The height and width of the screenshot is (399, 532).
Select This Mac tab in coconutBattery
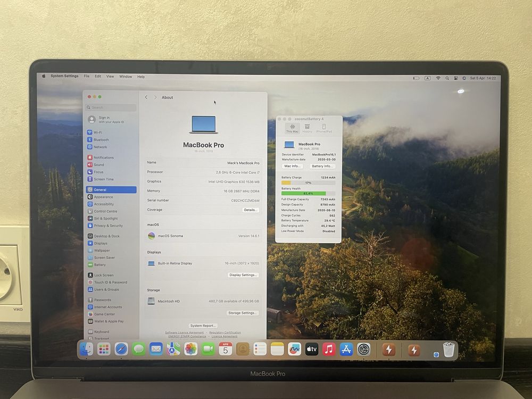[x=292, y=128]
